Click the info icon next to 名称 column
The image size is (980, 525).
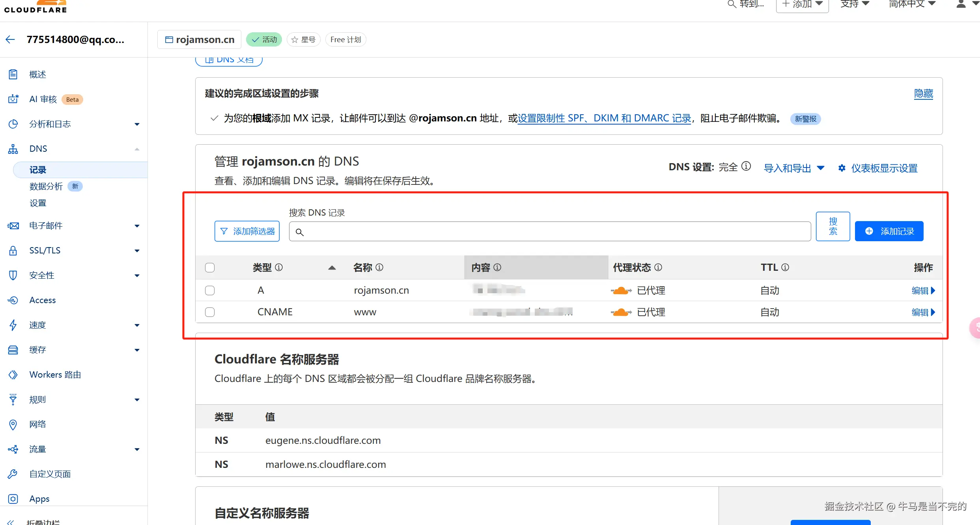click(x=379, y=267)
